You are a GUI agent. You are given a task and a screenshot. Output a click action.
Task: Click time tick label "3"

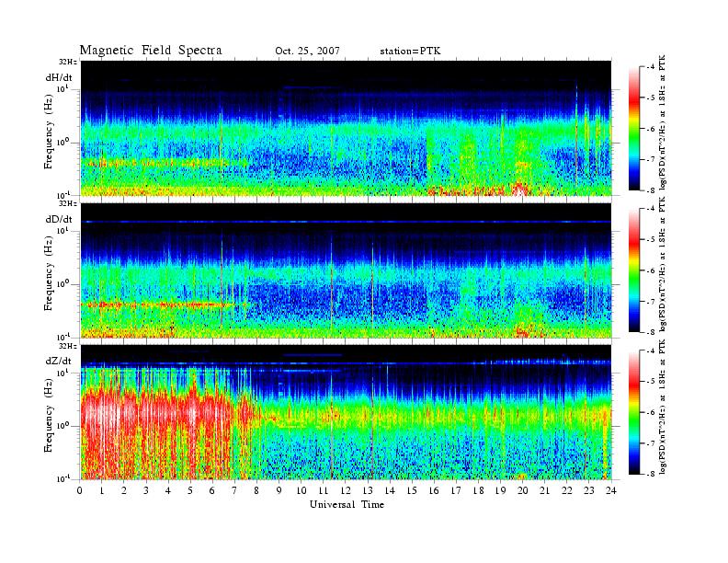(146, 490)
